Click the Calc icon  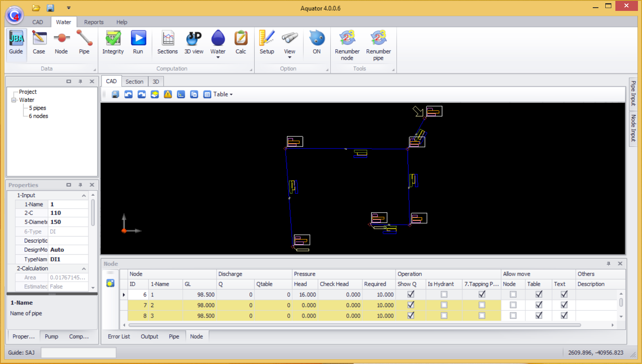241,42
